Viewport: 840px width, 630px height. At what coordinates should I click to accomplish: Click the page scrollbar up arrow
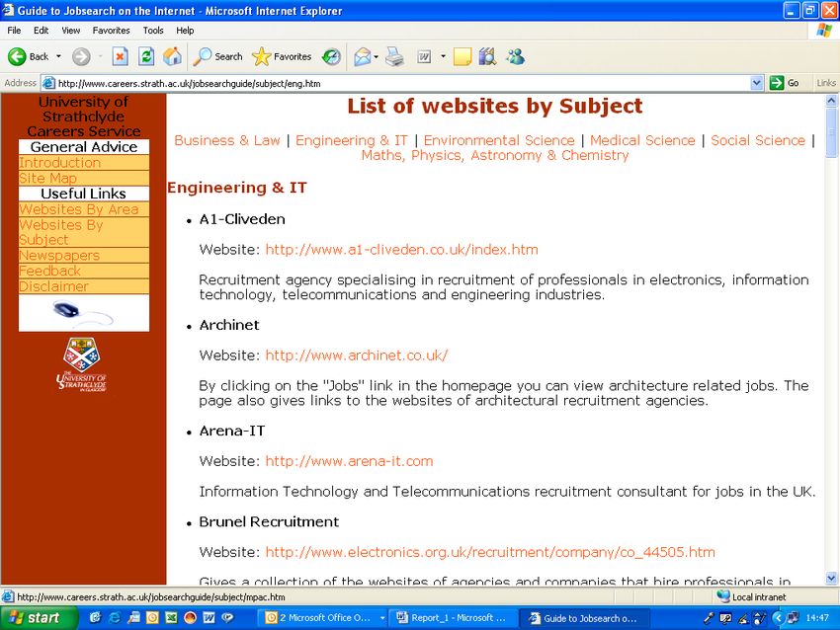pyautogui.click(x=831, y=100)
